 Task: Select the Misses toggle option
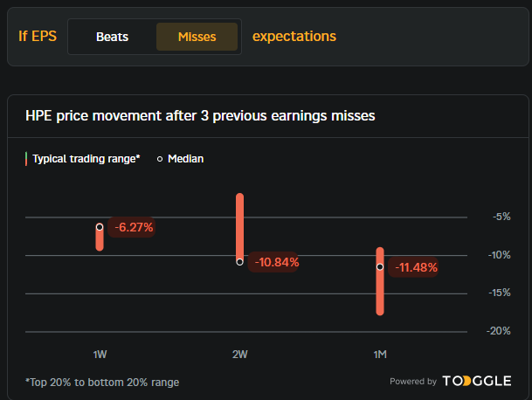pos(197,37)
